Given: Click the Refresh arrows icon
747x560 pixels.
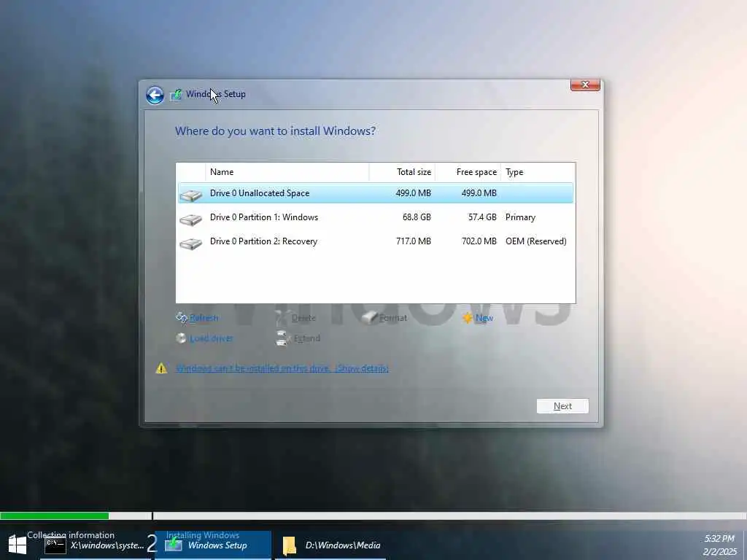Looking at the screenshot, I should pyautogui.click(x=182, y=318).
